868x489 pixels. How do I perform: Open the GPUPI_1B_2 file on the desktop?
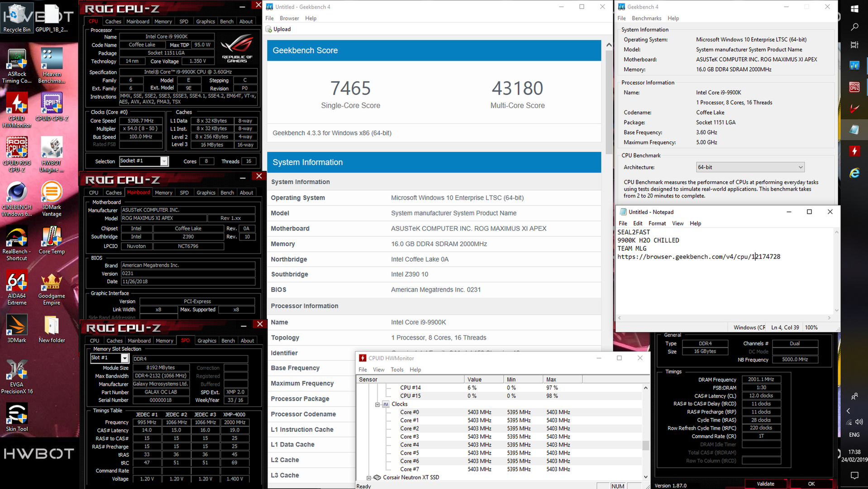pyautogui.click(x=52, y=18)
